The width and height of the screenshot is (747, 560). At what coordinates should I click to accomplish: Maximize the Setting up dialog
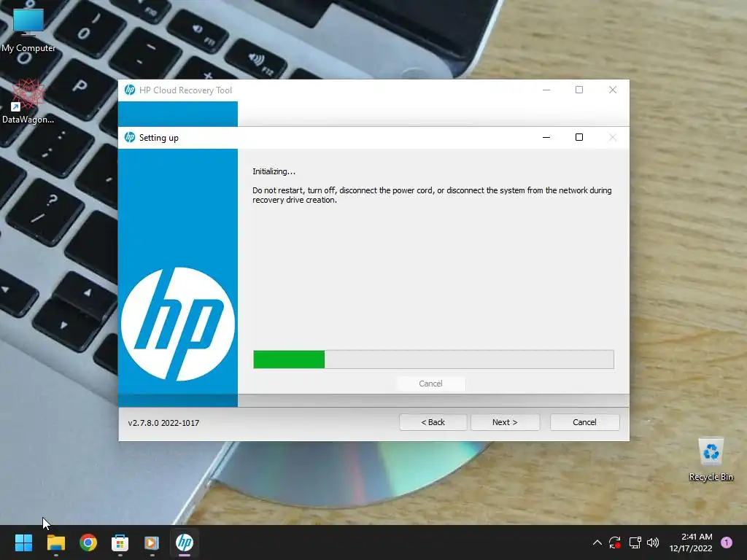(x=579, y=138)
